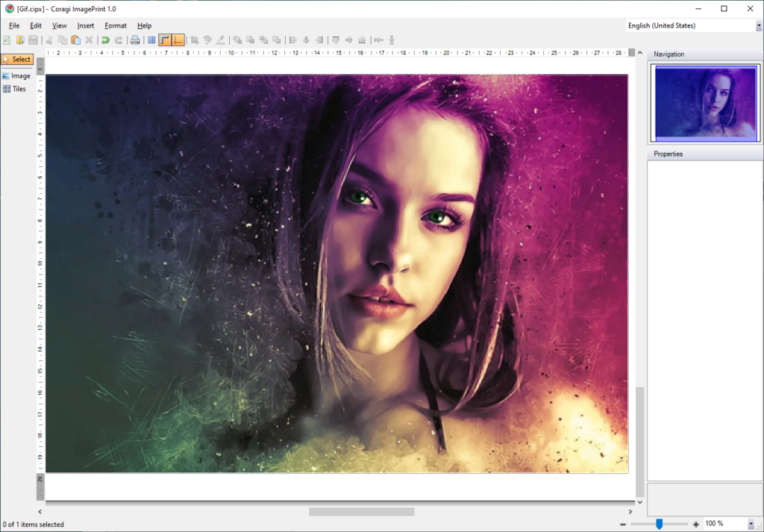Switch to the Tiles tool

tap(16, 89)
